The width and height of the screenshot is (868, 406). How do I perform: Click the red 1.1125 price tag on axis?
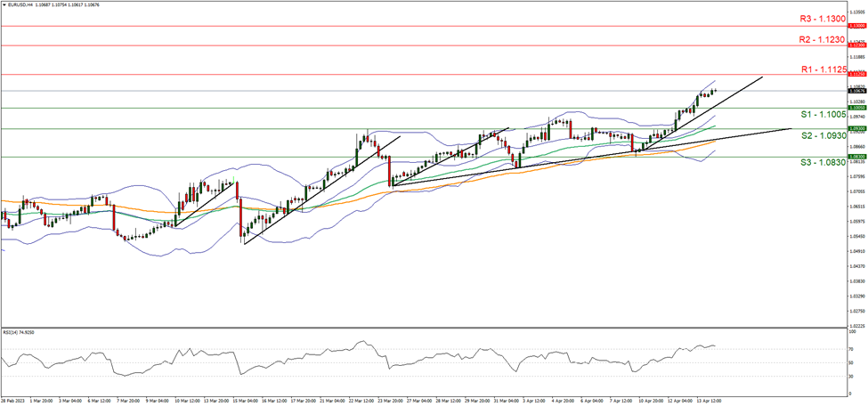856,74
